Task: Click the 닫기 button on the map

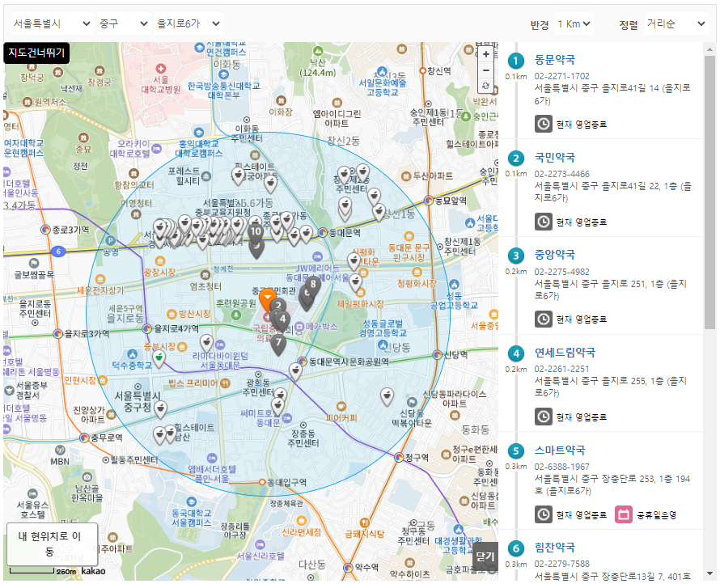Action: pyautogui.click(x=485, y=558)
